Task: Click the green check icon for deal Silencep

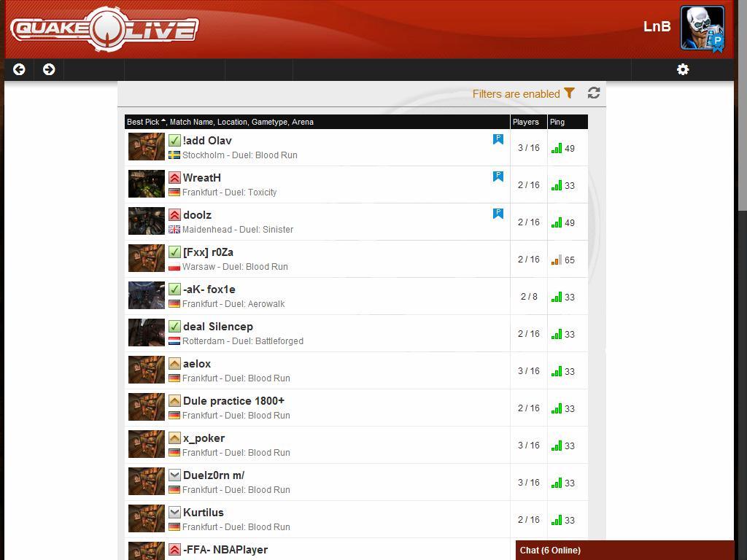Action: click(174, 326)
